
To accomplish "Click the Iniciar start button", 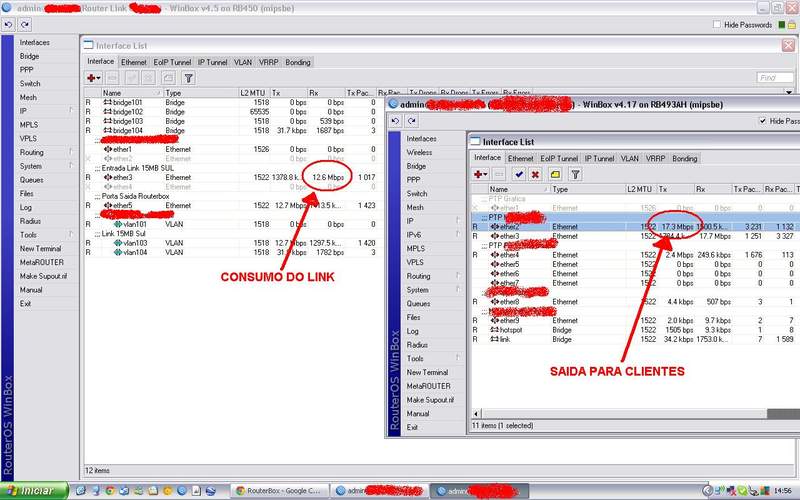I will 34,491.
